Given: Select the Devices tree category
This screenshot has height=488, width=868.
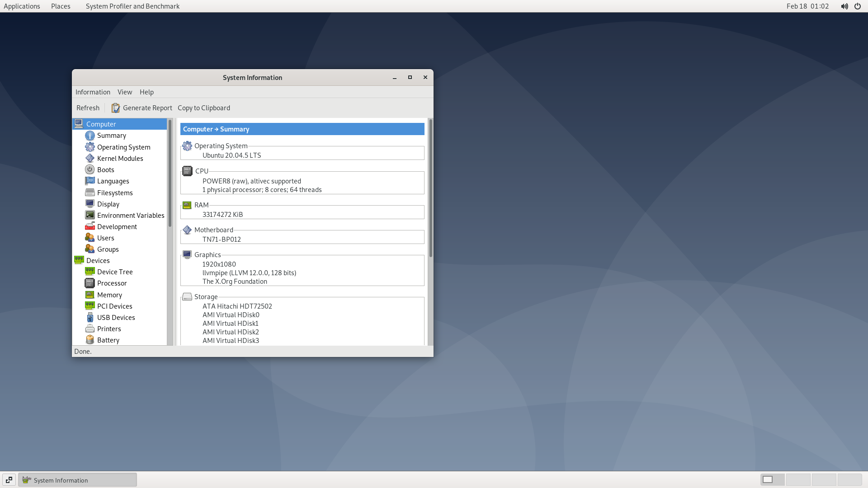Looking at the screenshot, I should point(98,261).
